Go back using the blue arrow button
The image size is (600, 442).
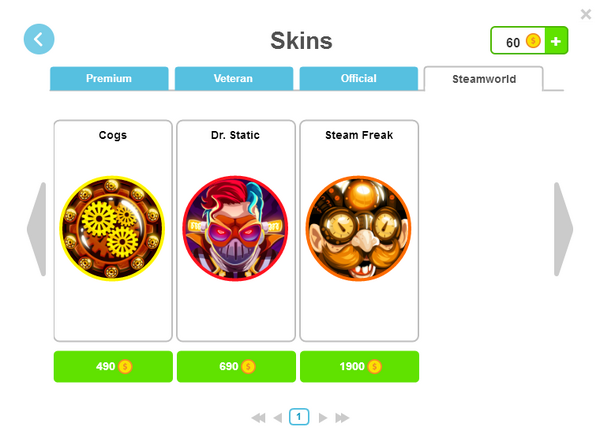pos(39,39)
